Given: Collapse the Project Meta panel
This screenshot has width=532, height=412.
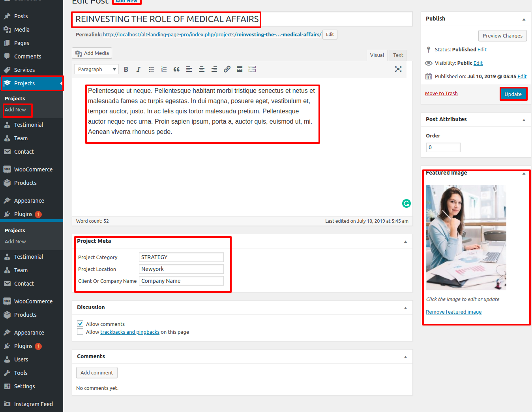Looking at the screenshot, I should pyautogui.click(x=405, y=242).
